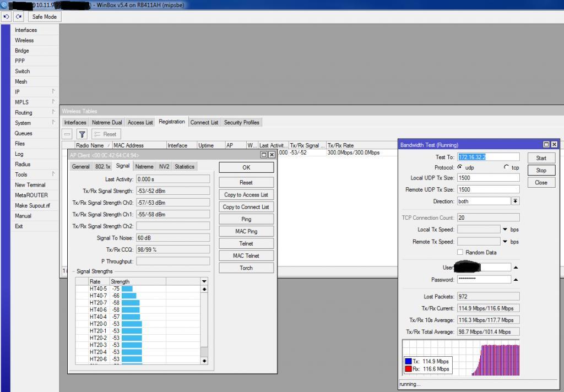Maximize the AP Client dialog window
Screen dimensions: 564x392
(x=264, y=155)
